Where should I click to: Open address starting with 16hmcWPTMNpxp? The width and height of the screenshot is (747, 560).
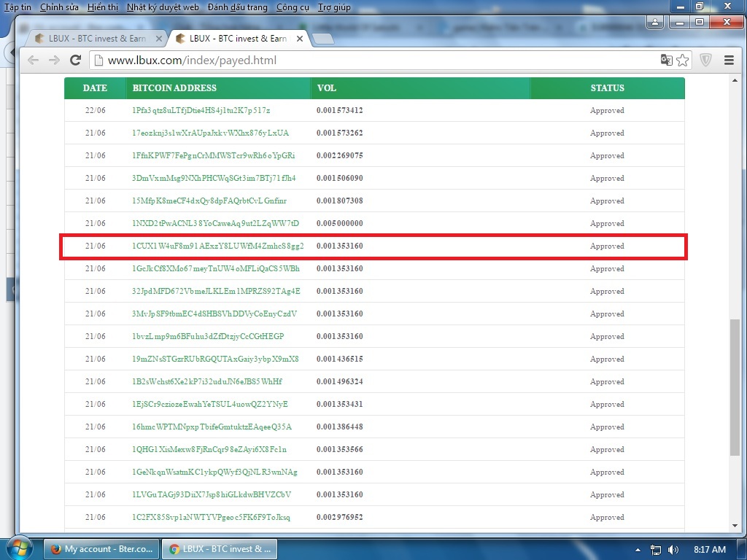212,427
